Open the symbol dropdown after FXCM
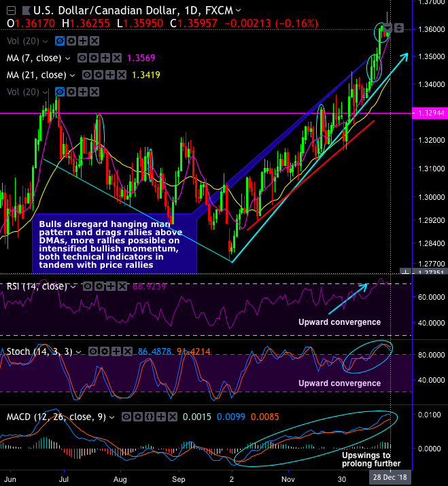This screenshot has height=486, width=448. coord(238,10)
